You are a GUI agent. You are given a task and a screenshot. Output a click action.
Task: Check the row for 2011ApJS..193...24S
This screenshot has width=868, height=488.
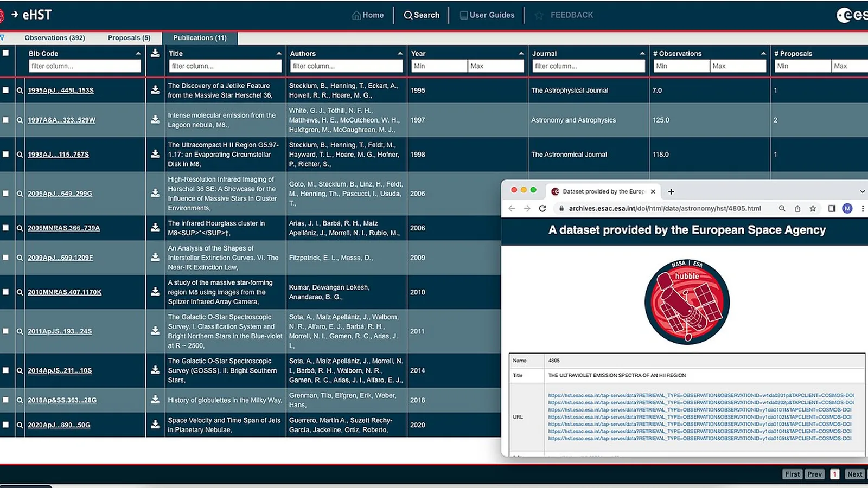pyautogui.click(x=5, y=331)
